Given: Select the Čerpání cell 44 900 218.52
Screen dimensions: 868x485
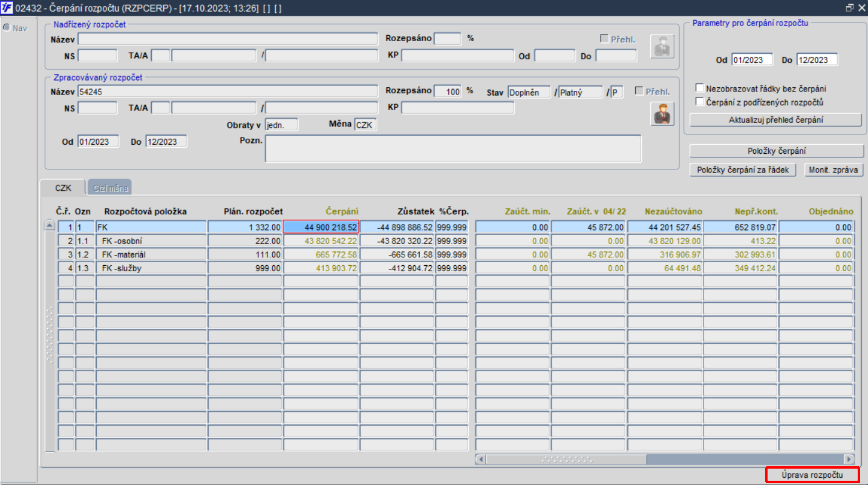Looking at the screenshot, I should 321,227.
